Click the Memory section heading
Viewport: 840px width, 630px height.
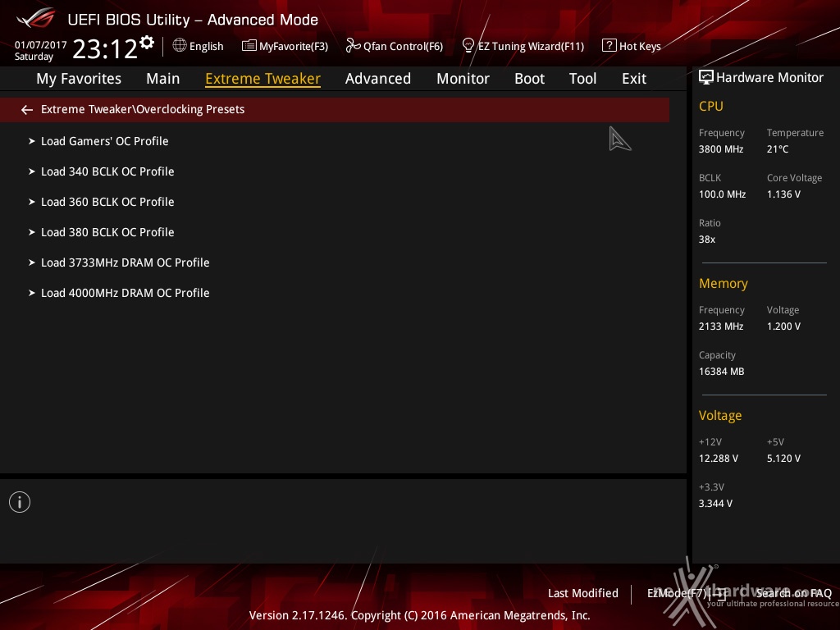724,283
